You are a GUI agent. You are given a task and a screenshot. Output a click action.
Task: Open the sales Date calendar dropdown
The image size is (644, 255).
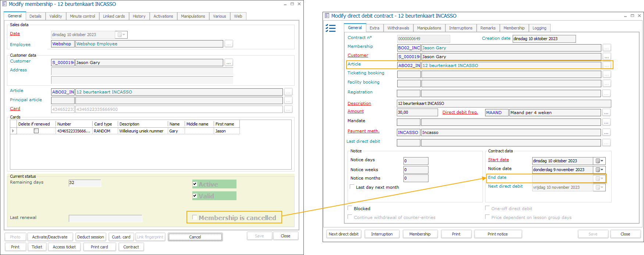tap(121, 35)
